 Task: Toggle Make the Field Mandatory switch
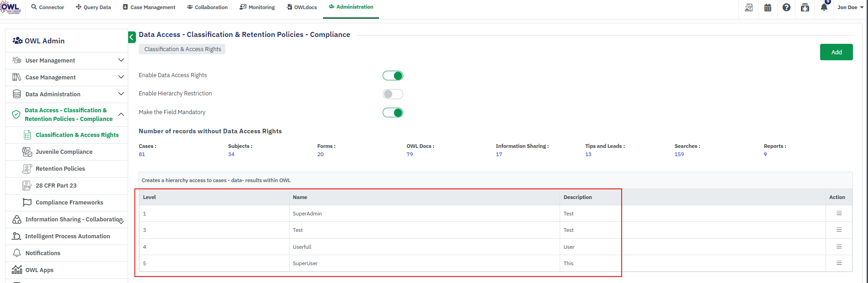(393, 113)
